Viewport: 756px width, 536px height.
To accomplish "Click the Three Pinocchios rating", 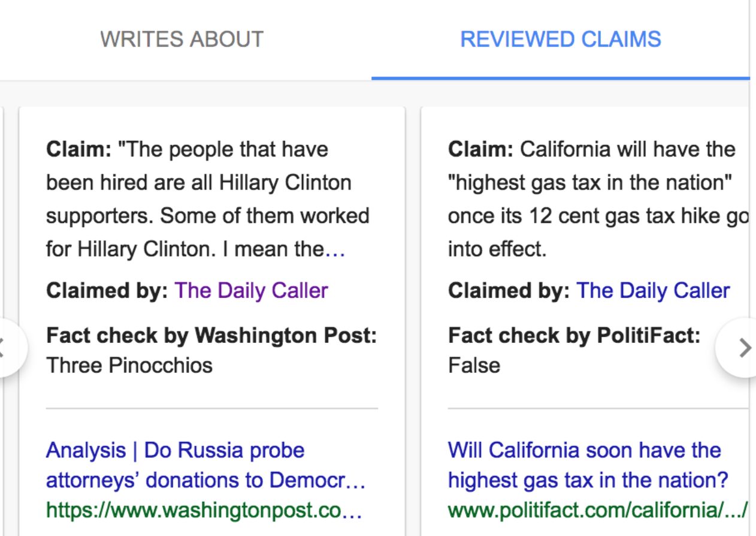I will click(129, 365).
